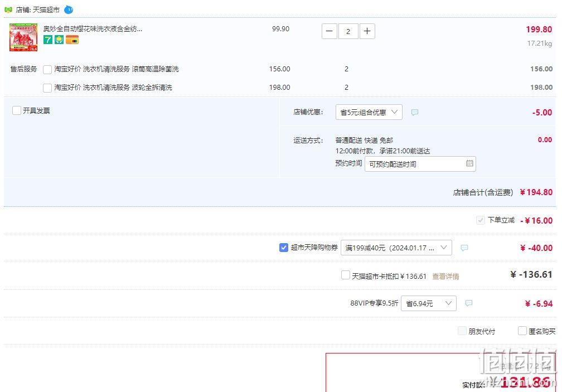Click the ¥ -40.00 coupon amount

(536, 248)
